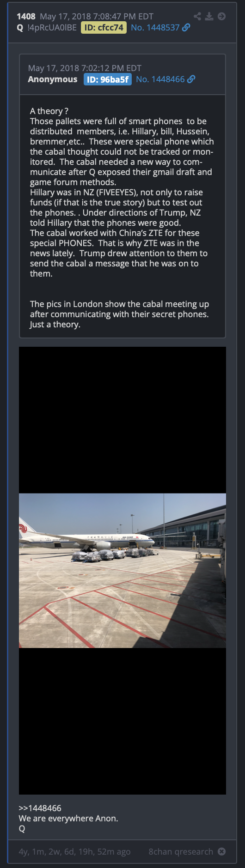Click the quoted post's 7:02:12 PM timestamp

[x=85, y=68]
